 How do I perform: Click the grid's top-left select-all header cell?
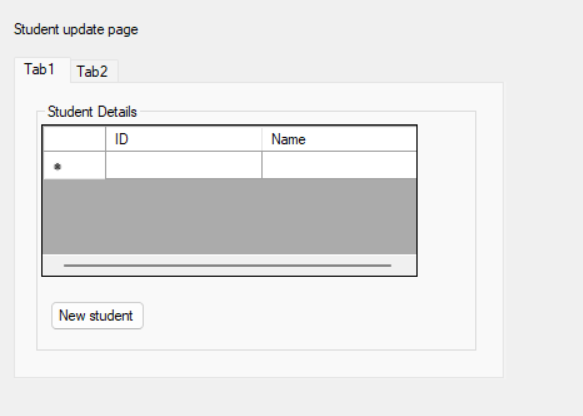point(74,139)
